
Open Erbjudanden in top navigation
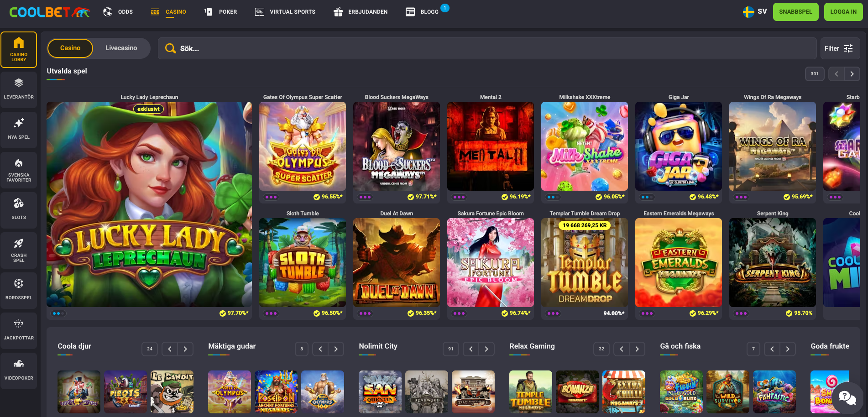point(361,12)
